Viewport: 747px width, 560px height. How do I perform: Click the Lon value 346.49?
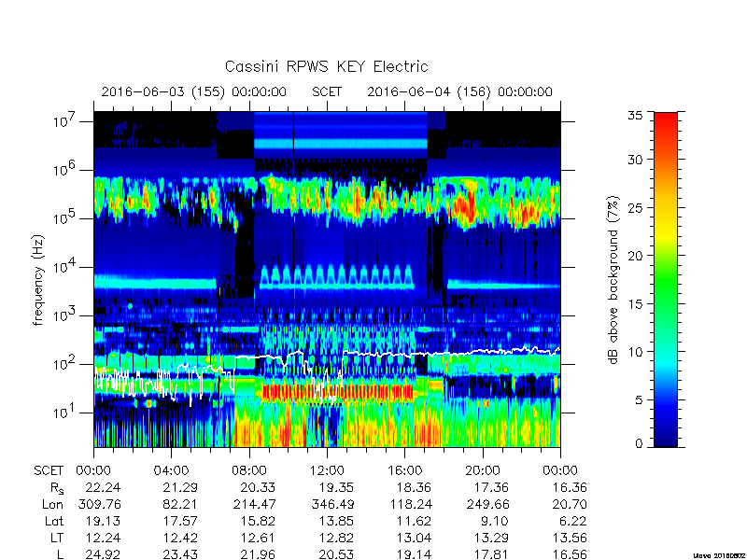[x=332, y=504]
